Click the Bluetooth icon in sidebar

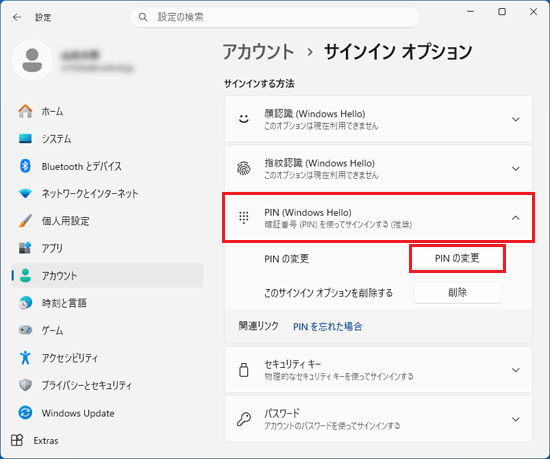point(25,166)
